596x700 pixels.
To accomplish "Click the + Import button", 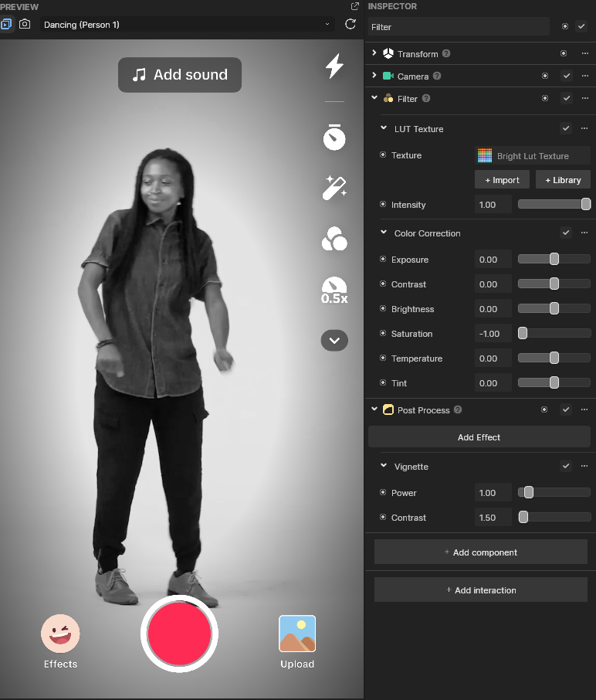I will pos(502,180).
